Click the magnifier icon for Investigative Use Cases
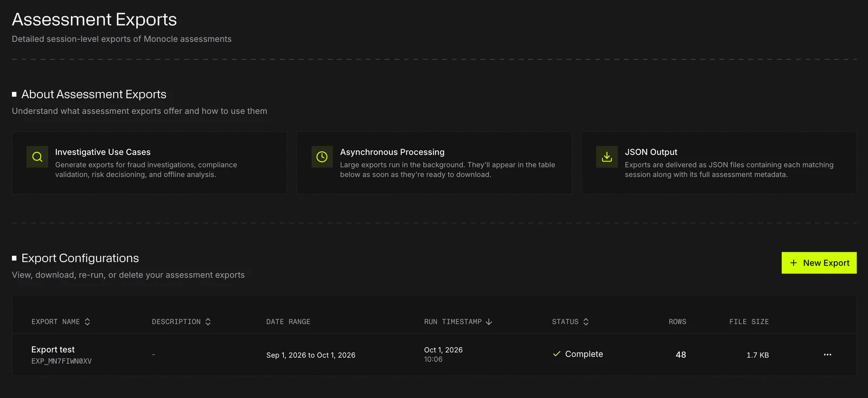 37,157
